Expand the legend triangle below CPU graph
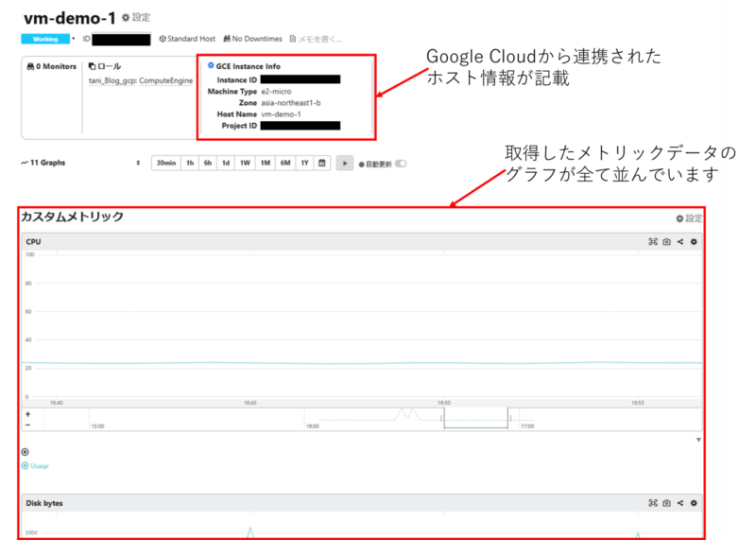Viewport: 756px width, 540px height. [698, 440]
